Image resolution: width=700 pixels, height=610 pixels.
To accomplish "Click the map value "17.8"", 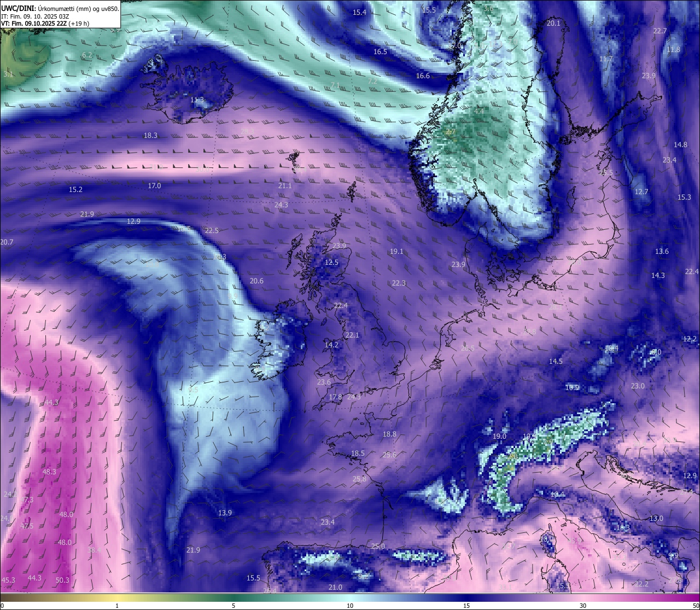I will (335, 397).
